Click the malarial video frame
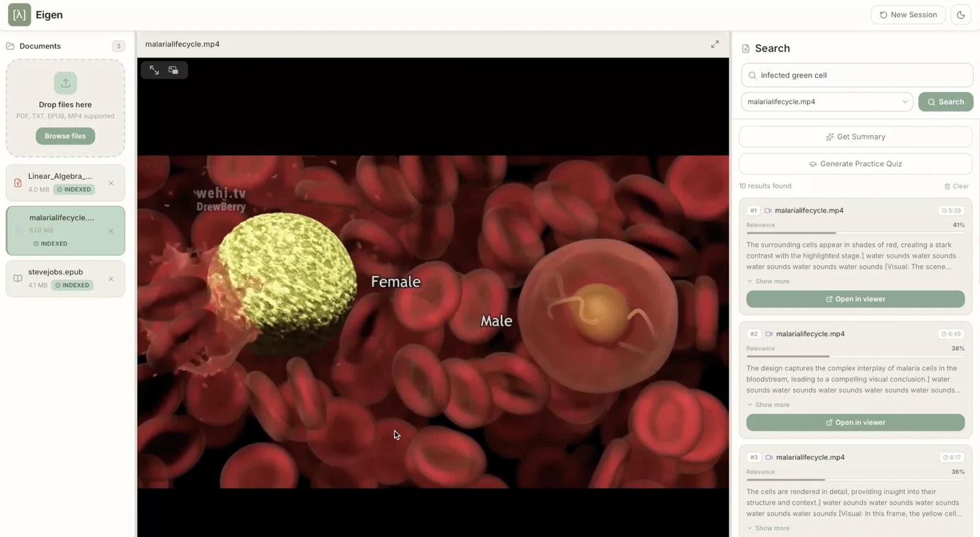 tap(433, 321)
